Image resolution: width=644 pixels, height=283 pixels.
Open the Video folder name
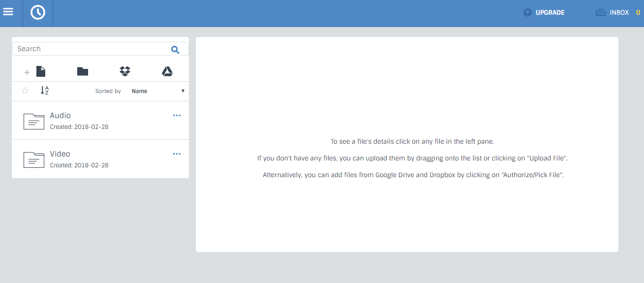[60, 154]
